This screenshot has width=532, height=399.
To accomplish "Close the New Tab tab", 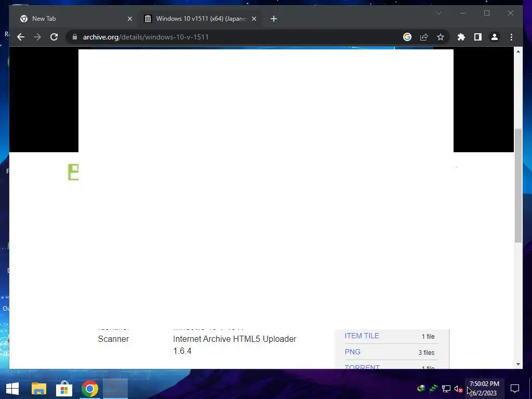I will (129, 19).
